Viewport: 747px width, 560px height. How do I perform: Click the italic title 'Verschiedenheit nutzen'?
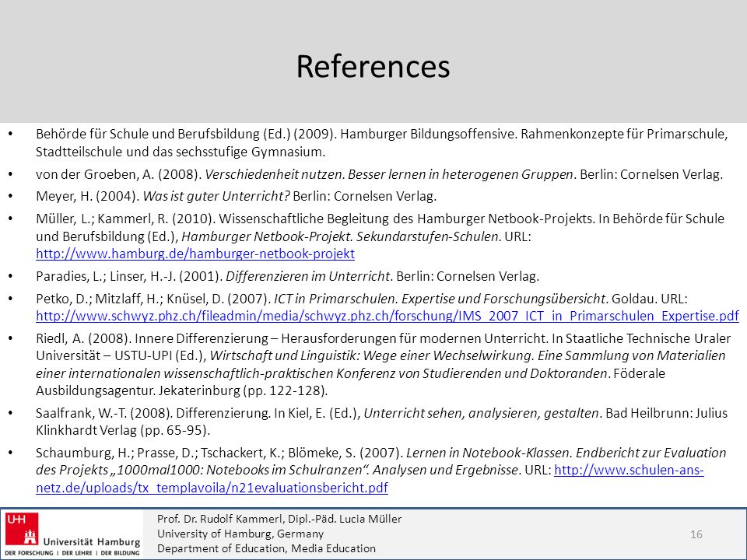[275, 174]
